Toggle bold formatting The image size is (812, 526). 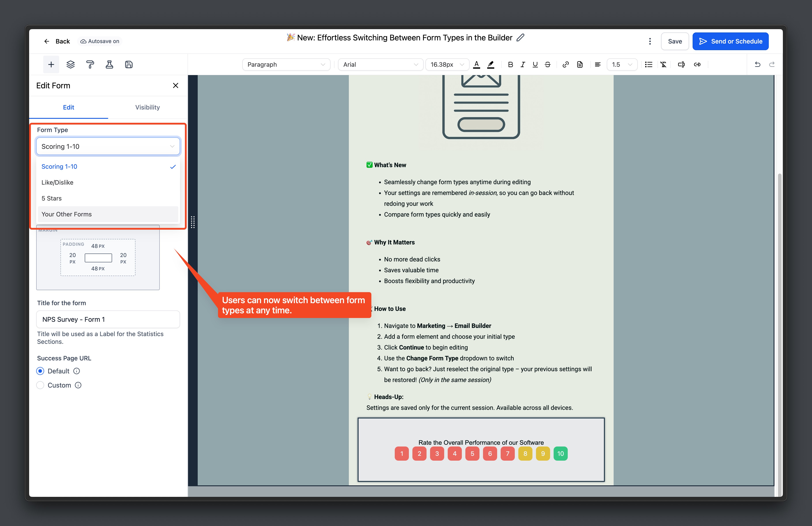(510, 64)
